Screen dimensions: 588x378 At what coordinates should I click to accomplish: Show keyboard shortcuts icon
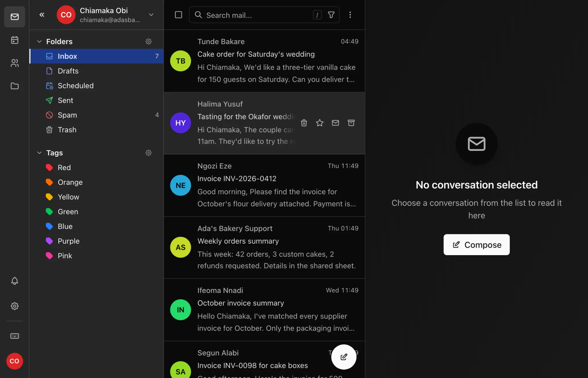coord(15,336)
